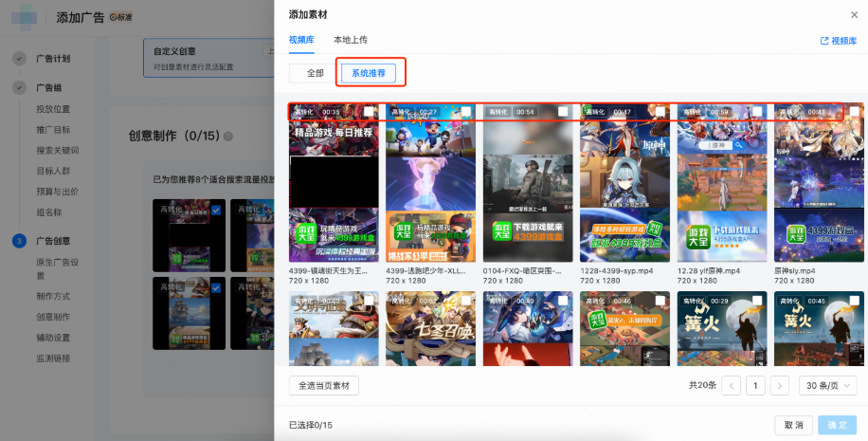The width and height of the screenshot is (868, 441).
Task: Click the checkmark step icon for 广告组
Action: click(x=19, y=87)
